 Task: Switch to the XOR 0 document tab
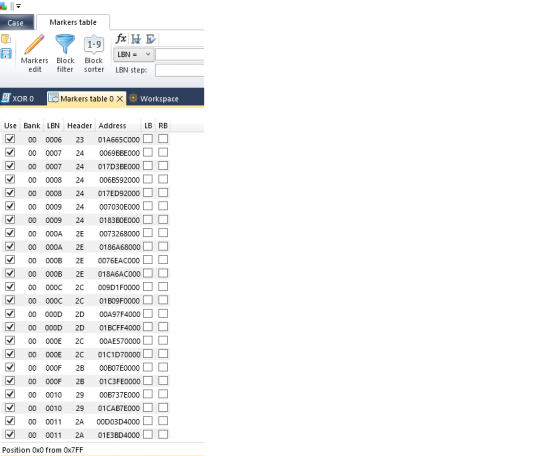point(18,99)
